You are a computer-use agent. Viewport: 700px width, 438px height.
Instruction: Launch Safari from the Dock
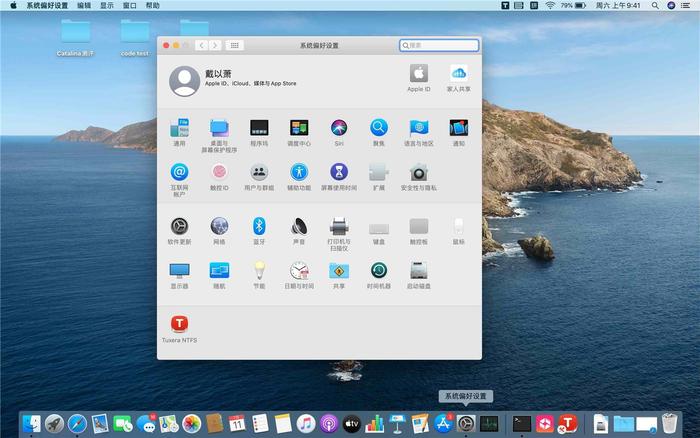(x=77, y=424)
